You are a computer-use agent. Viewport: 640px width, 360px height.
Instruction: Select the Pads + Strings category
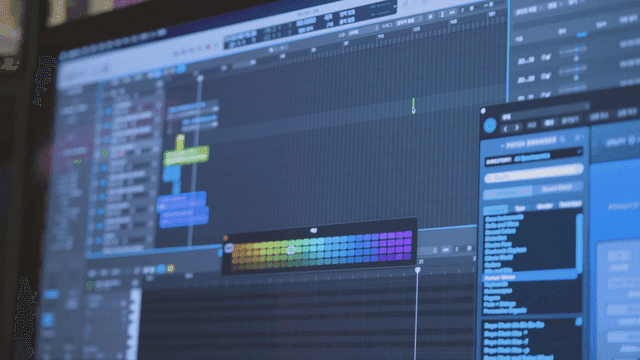click(500, 304)
